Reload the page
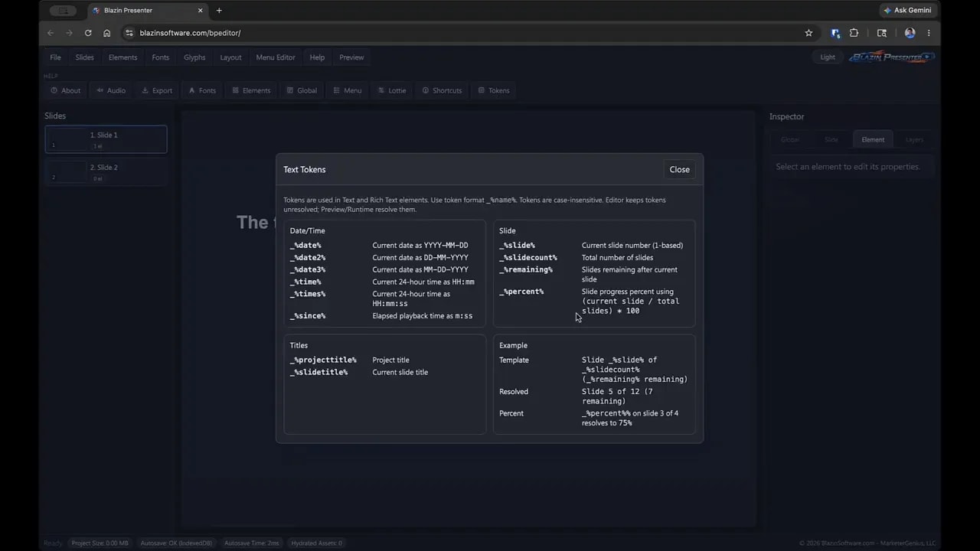This screenshot has width=980, height=551. point(88,33)
